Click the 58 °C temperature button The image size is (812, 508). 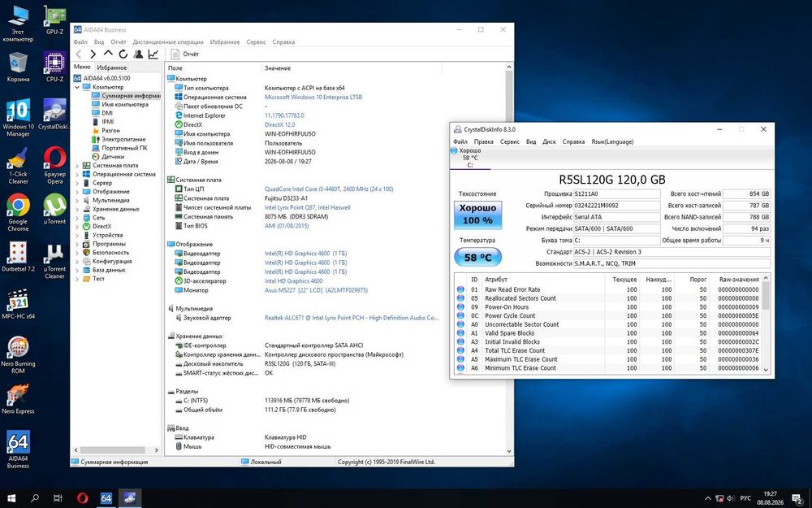[477, 257]
